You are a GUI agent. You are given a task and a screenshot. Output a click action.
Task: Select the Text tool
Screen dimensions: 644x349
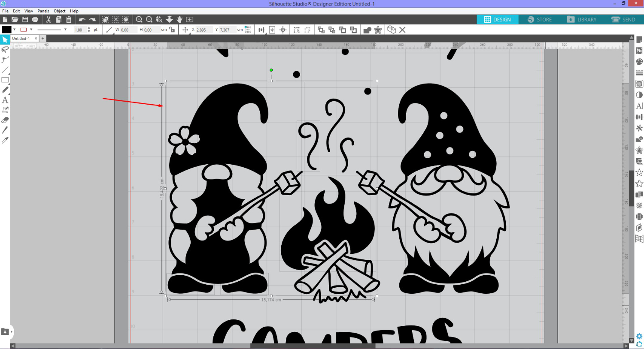pyautogui.click(x=5, y=100)
